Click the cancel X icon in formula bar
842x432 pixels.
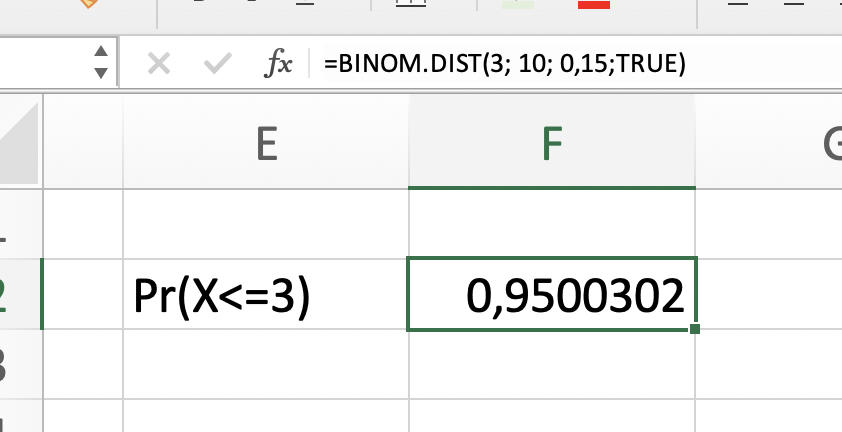point(158,64)
